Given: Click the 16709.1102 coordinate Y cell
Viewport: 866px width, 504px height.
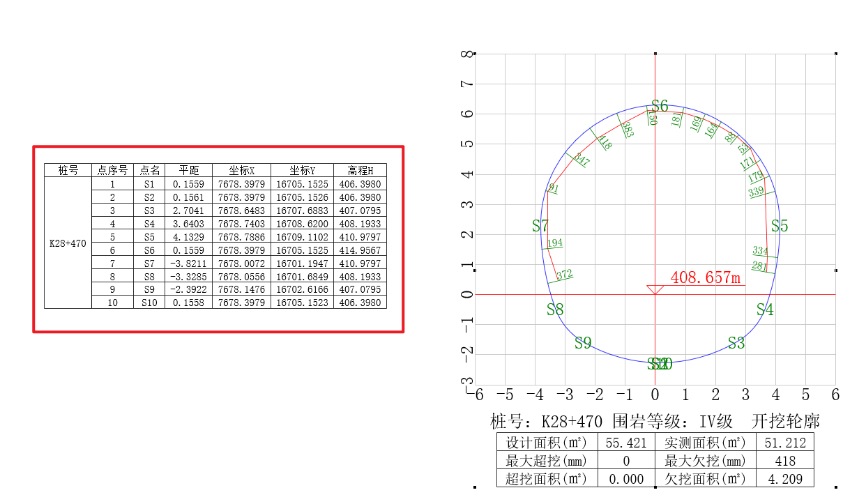Looking at the screenshot, I should (301, 237).
